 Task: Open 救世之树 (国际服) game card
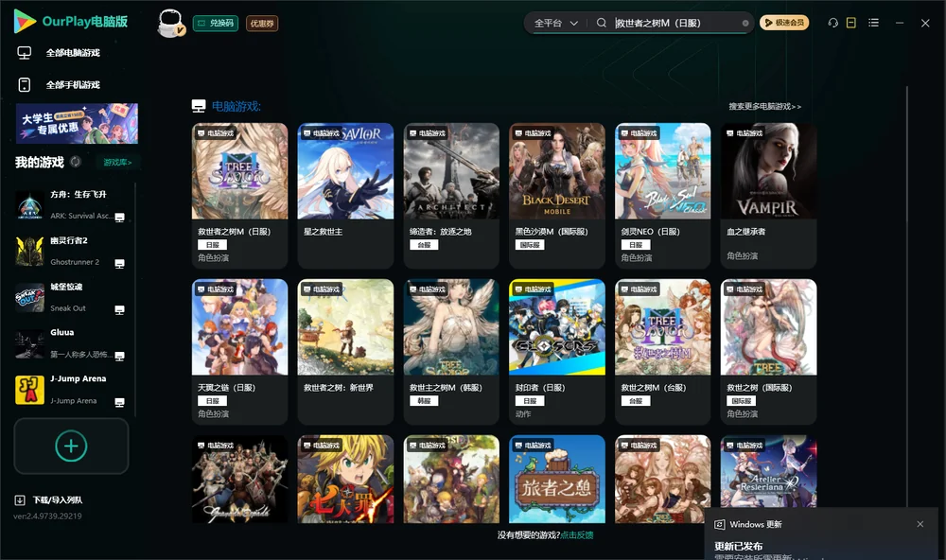coord(768,351)
